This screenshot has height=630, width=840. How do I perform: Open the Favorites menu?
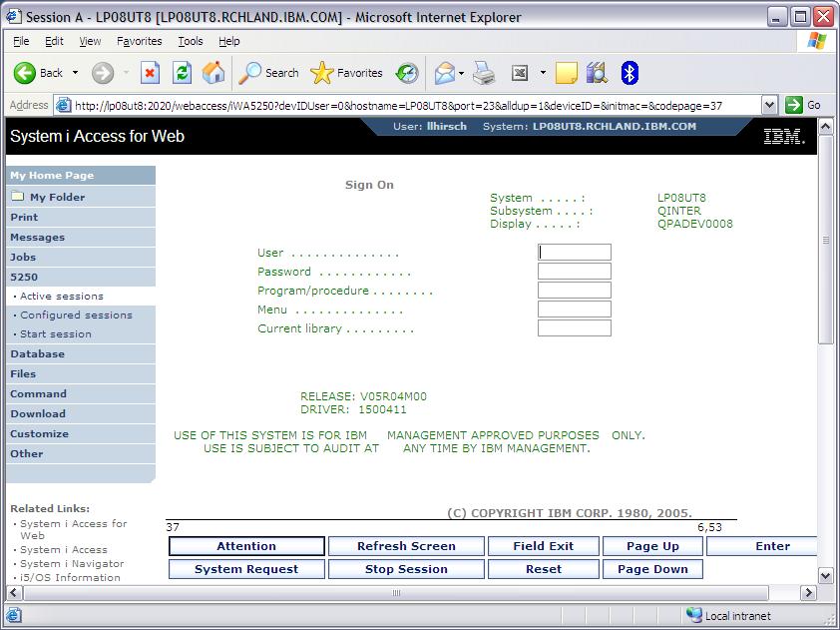[x=140, y=41]
